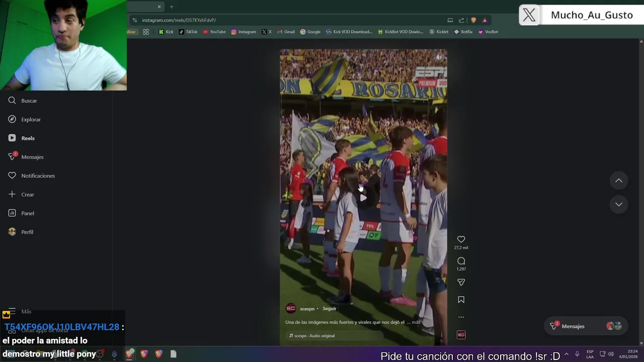
Task: Click Crear to make a new post
Action: [21, 194]
